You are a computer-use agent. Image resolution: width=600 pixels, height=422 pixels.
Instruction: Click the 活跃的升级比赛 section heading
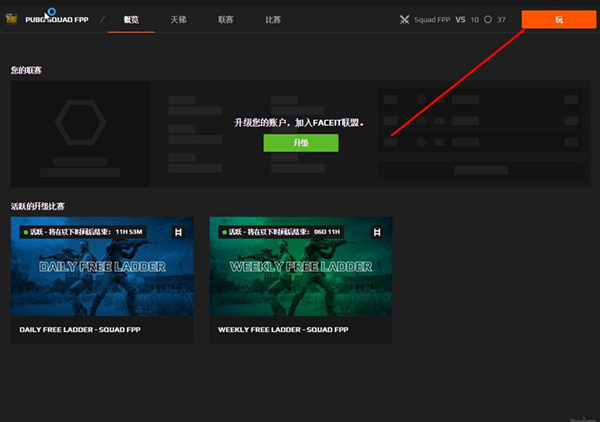pos(38,206)
